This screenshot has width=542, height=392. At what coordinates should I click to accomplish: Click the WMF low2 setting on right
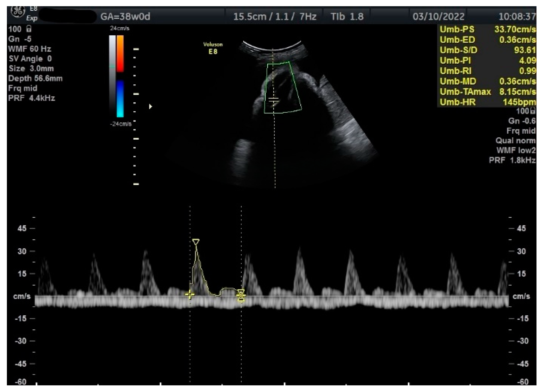[516, 150]
